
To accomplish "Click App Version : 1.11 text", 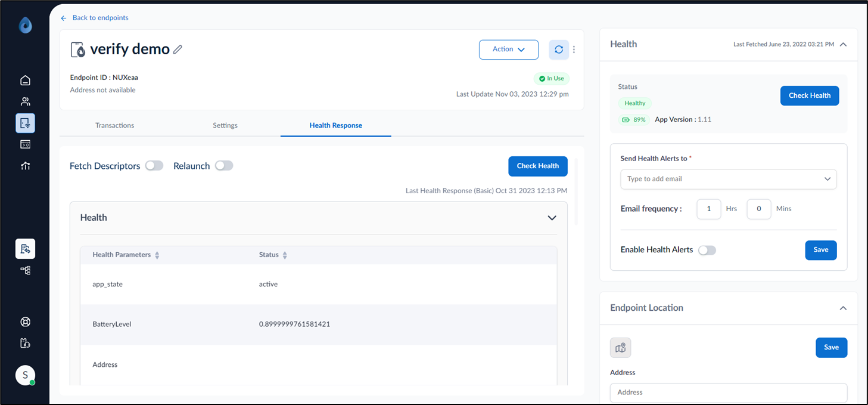I will [x=683, y=120].
